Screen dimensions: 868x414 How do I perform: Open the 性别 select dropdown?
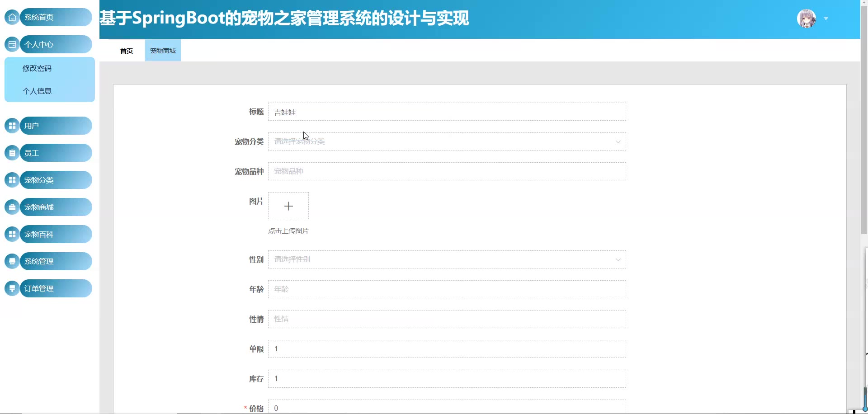447,259
